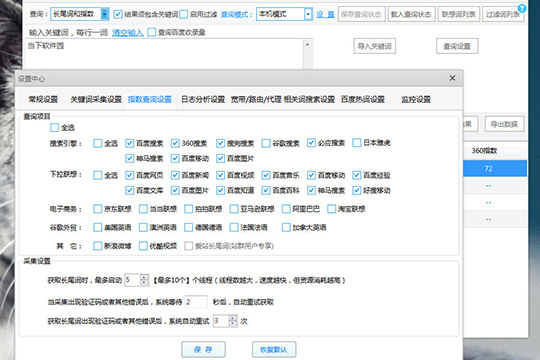
Task: Enable the 启用过滤 checkbox
Action: coord(184,14)
